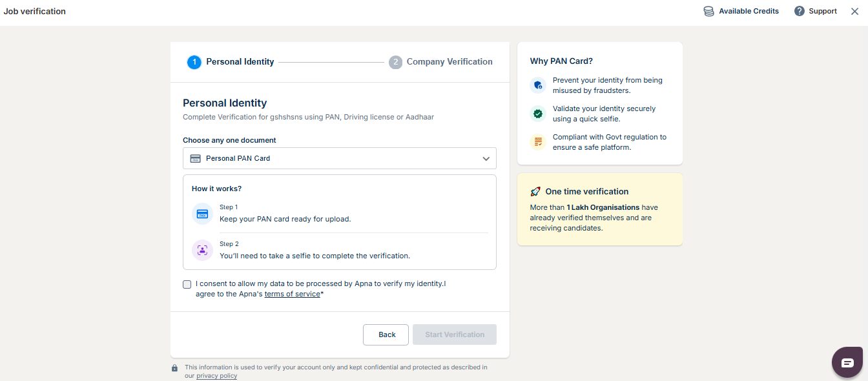The image size is (868, 381).
Task: Click the rocket icon beside One time verification
Action: pos(535,192)
